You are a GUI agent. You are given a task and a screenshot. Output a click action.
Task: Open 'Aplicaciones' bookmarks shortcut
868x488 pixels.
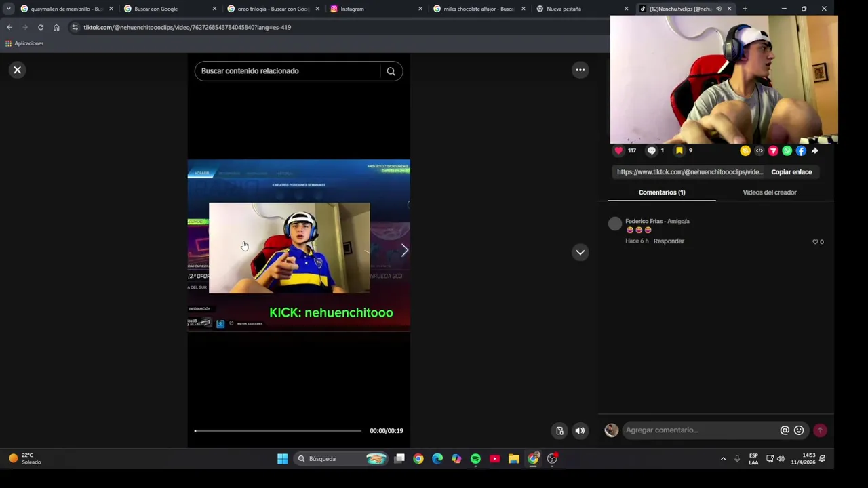[x=24, y=43]
